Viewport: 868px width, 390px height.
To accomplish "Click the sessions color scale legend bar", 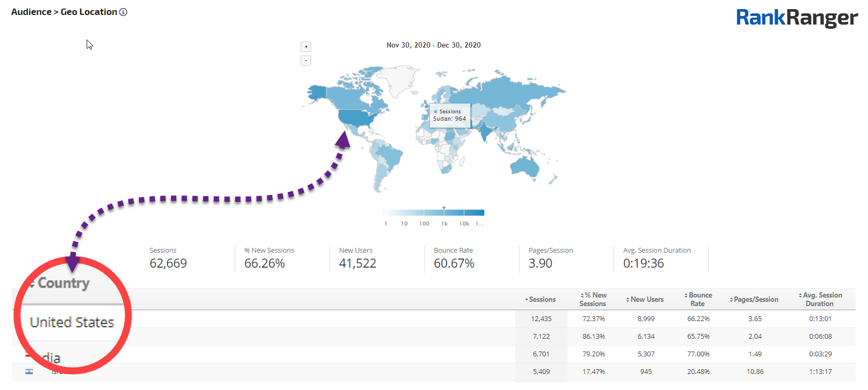I will point(434,213).
